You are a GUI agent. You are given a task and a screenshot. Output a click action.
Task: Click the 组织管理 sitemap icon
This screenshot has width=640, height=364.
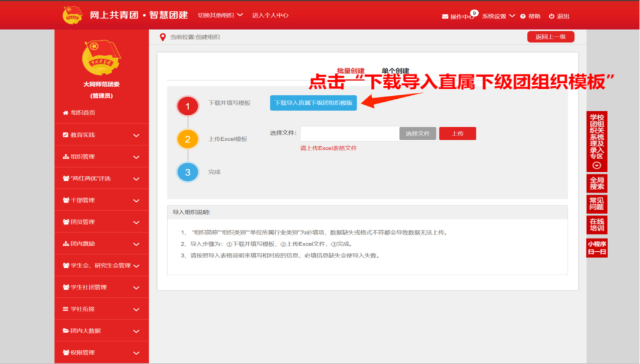pyautogui.click(x=65, y=156)
